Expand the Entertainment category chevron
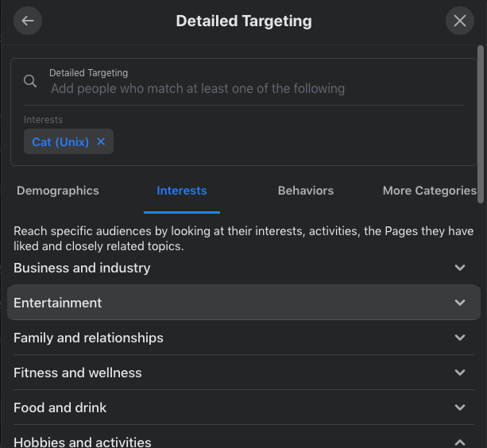Screen dimensions: 487x448 click(x=460, y=303)
